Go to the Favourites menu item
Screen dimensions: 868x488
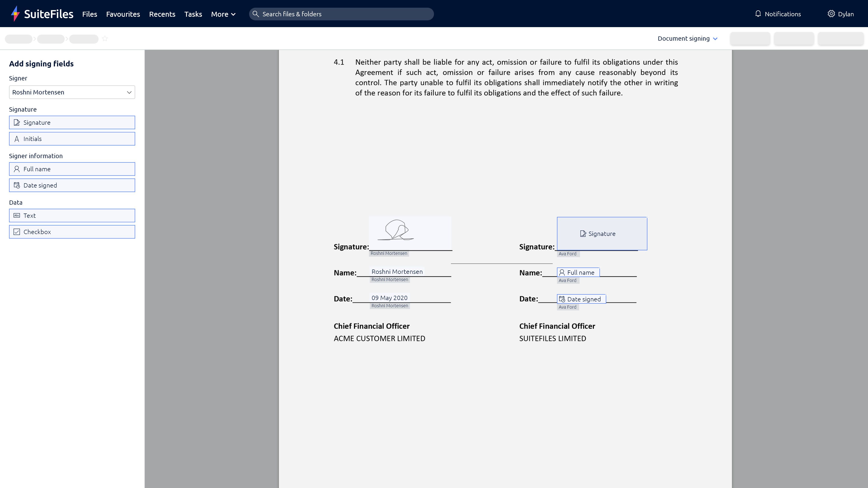pyautogui.click(x=123, y=14)
